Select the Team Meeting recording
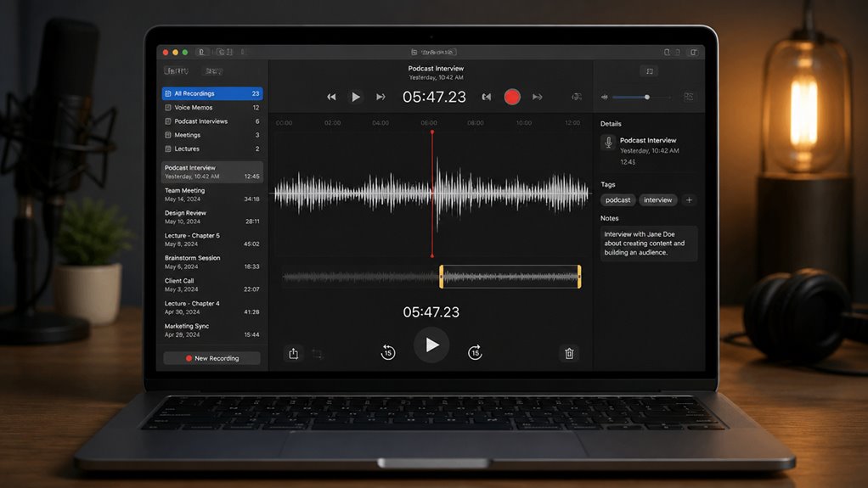The height and width of the screenshot is (488, 868). [212, 194]
